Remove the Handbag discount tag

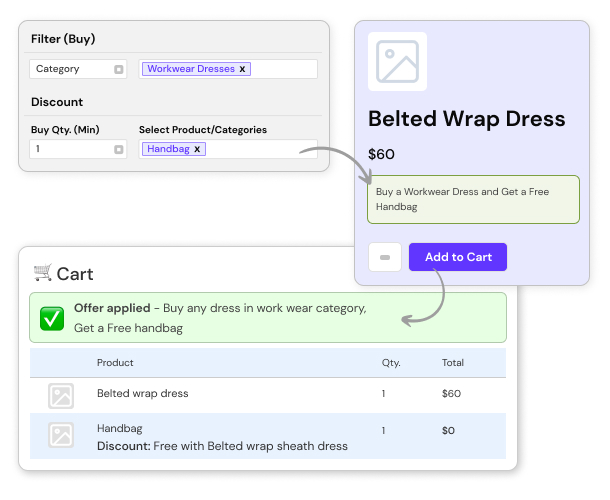click(197, 149)
